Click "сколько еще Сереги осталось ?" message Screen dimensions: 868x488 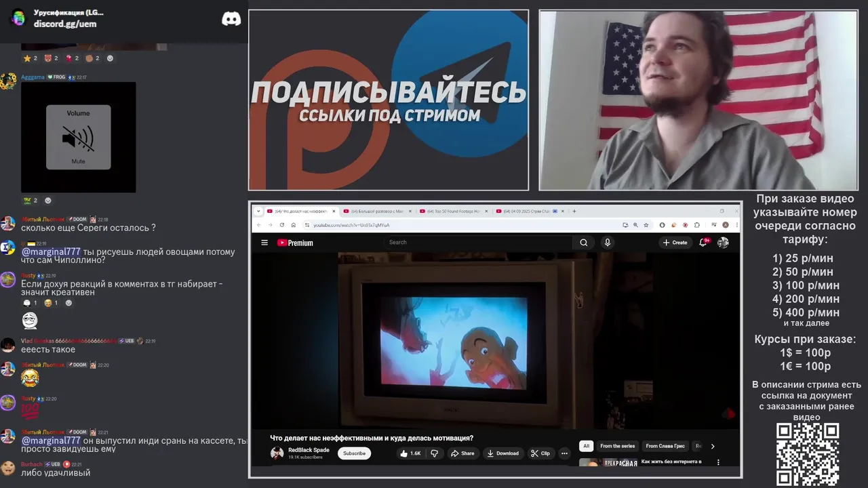[88, 228]
